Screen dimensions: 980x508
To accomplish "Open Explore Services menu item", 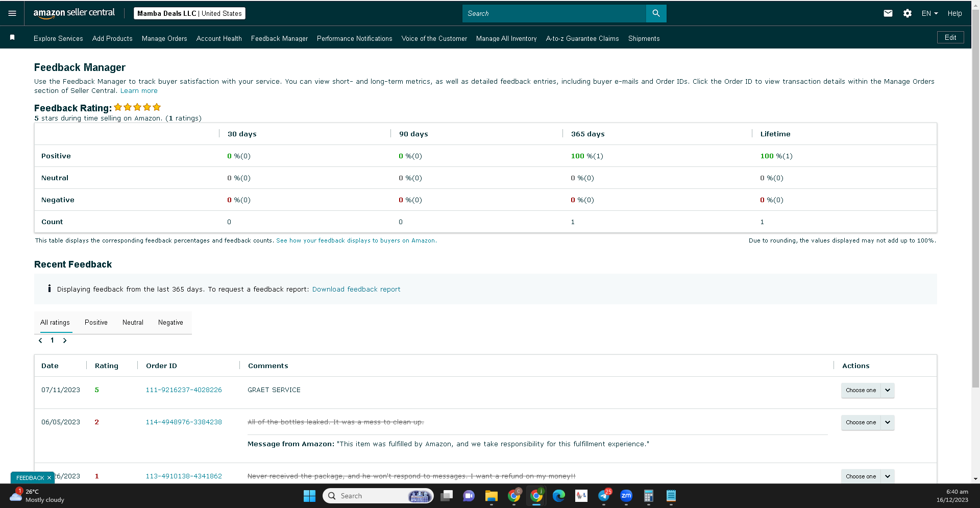I will click(58, 38).
